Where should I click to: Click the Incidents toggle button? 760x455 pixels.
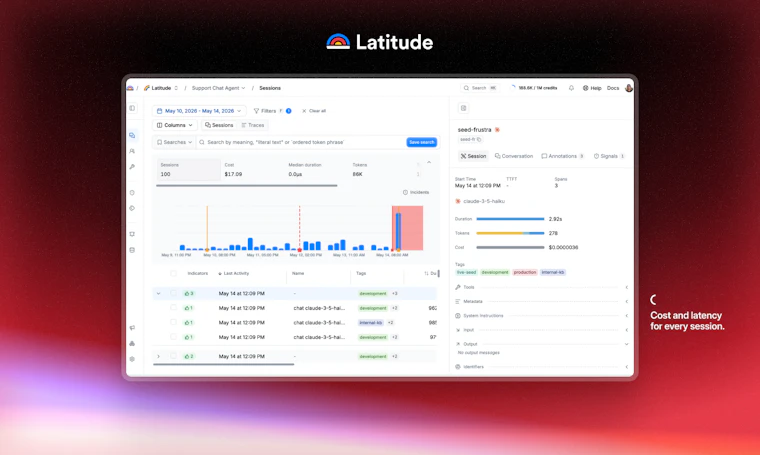pyautogui.click(x=416, y=192)
